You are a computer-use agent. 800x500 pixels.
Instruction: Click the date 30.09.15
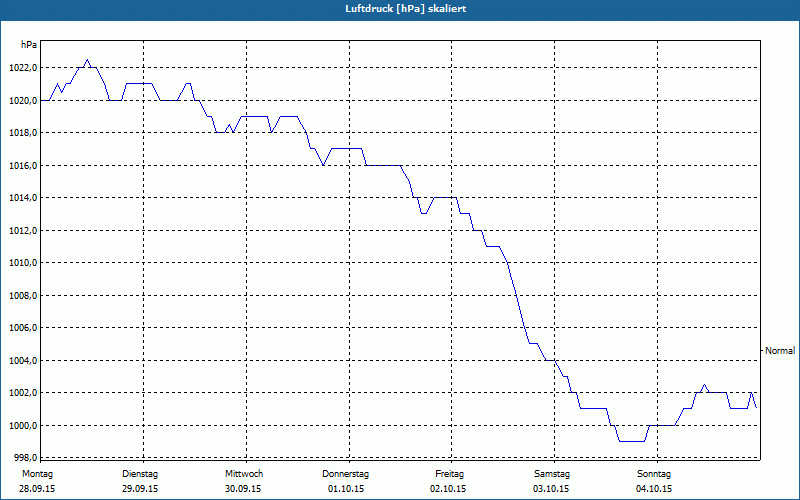(x=243, y=489)
